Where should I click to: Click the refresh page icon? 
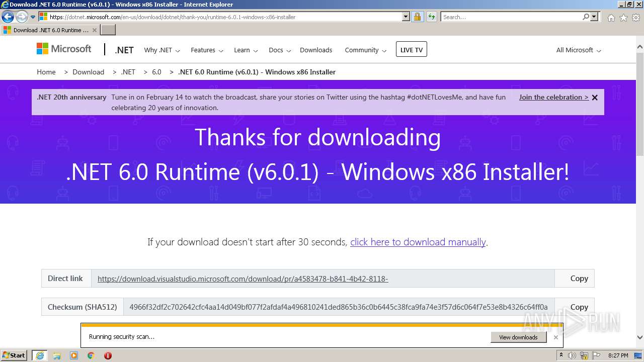pos(431,17)
